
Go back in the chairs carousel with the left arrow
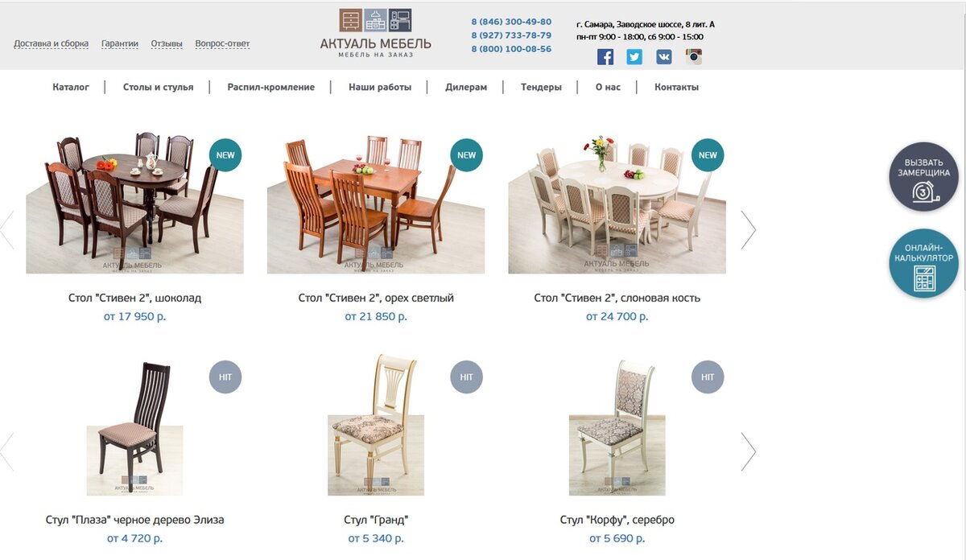click(7, 451)
